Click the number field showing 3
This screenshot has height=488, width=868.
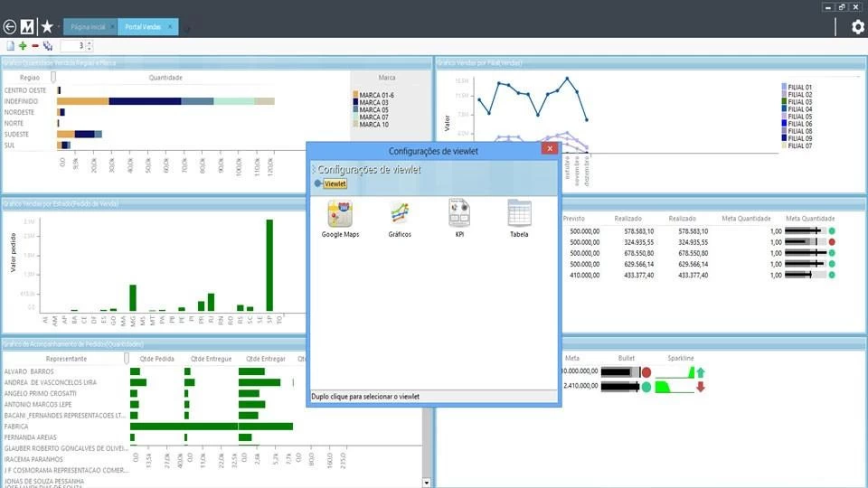coord(76,45)
